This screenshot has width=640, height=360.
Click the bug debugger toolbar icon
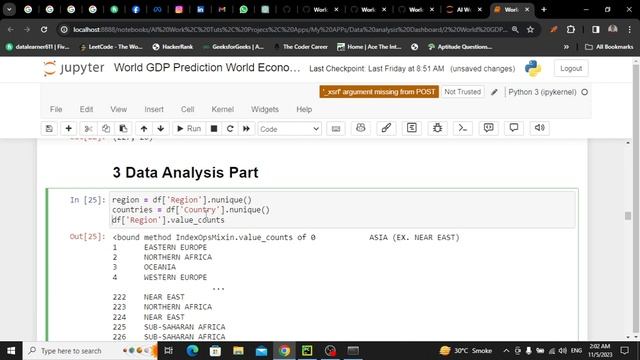click(438, 128)
